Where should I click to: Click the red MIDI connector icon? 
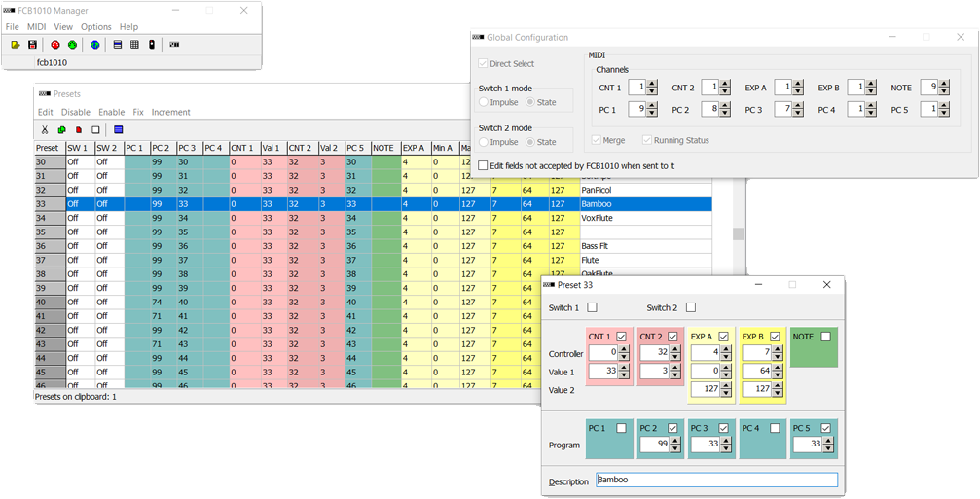[x=55, y=45]
